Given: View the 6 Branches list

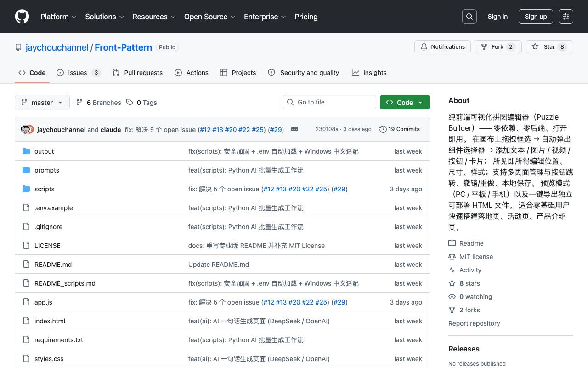Looking at the screenshot, I should tap(99, 102).
